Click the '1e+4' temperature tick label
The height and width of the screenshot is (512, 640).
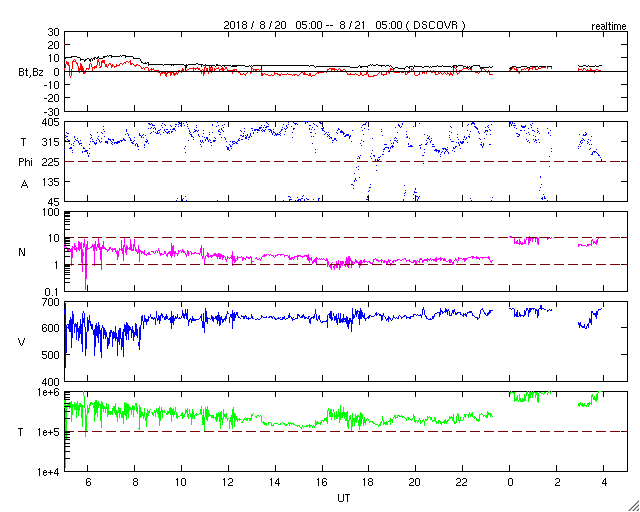[48, 472]
